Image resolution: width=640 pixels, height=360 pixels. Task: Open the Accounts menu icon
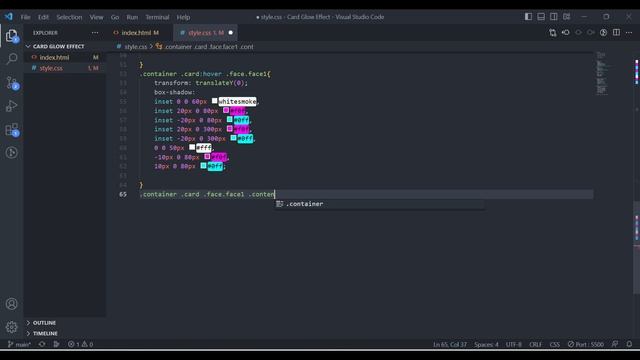[x=11, y=304]
